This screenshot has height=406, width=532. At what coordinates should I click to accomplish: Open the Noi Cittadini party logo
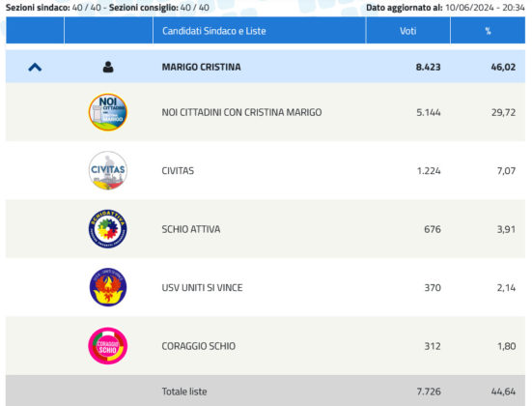point(108,112)
